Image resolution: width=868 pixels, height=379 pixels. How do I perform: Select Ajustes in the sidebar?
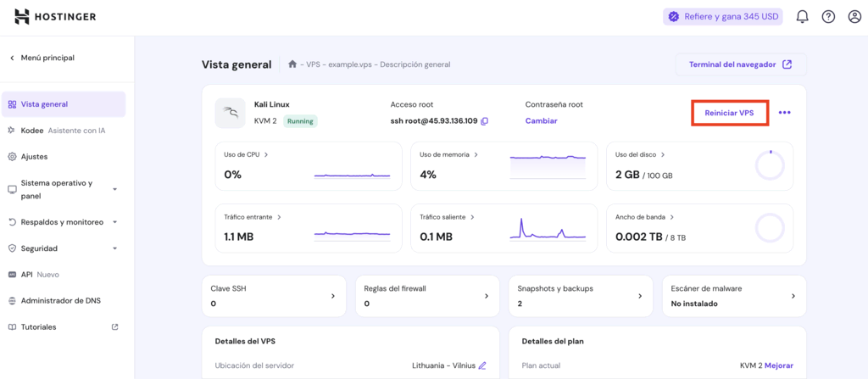pyautogui.click(x=34, y=157)
